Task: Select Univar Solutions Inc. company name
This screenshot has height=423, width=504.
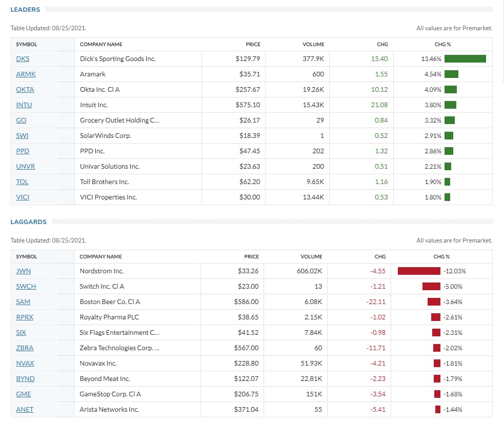Action: [x=110, y=167]
